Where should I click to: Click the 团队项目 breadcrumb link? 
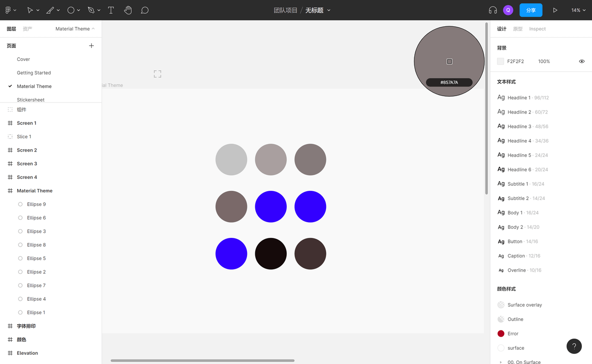point(286,10)
